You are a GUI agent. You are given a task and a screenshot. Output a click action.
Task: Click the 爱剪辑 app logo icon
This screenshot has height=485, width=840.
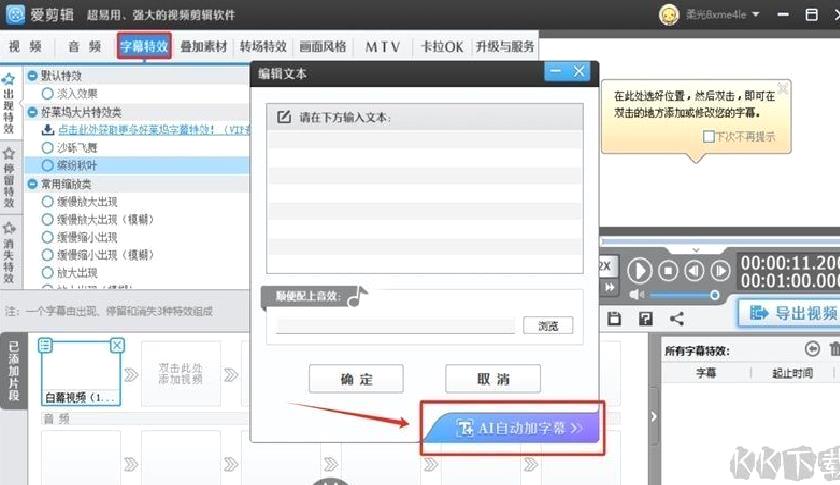point(15,14)
